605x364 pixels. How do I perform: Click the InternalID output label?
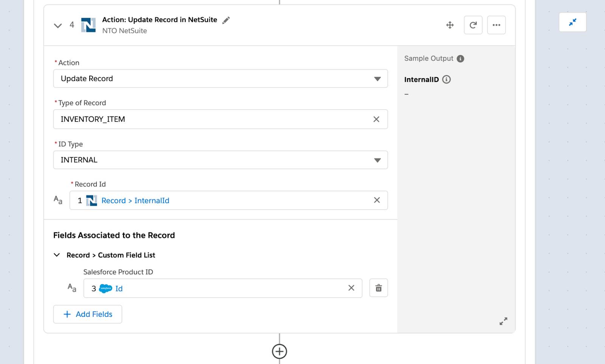point(421,79)
